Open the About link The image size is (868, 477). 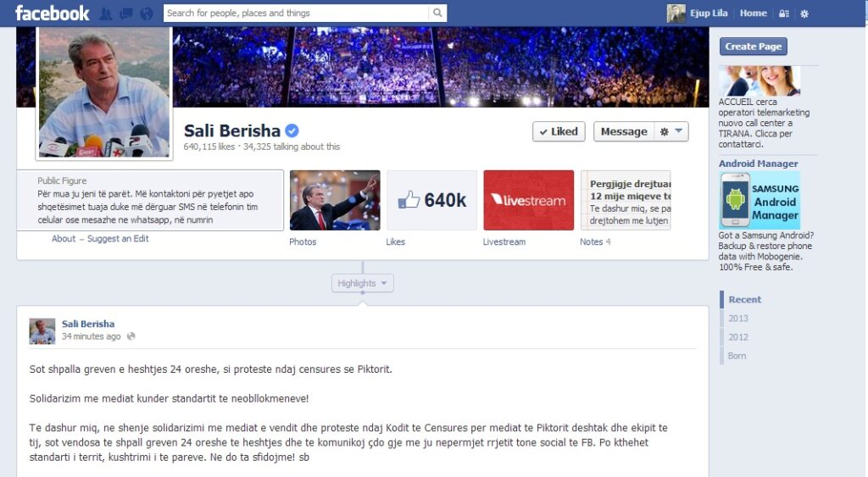(64, 239)
